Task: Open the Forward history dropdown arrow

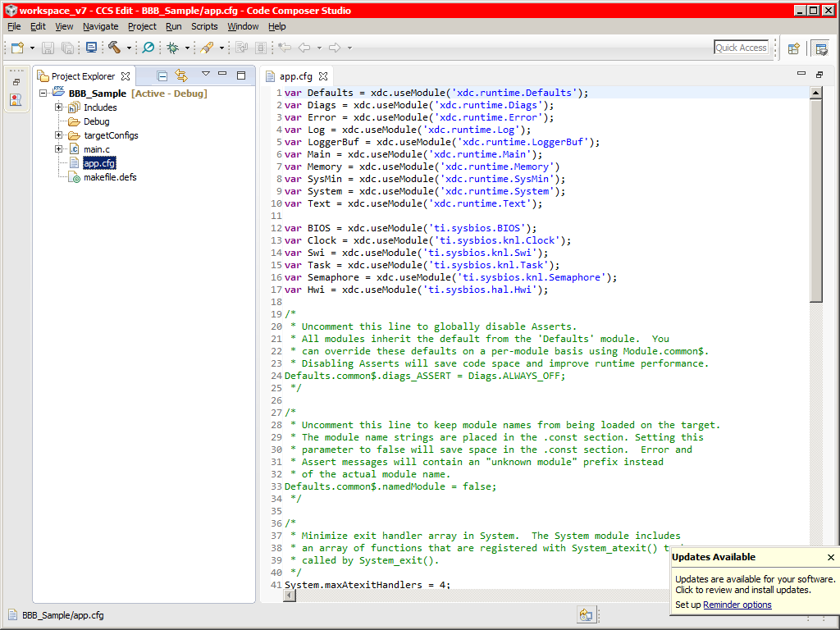Action: pyautogui.click(x=349, y=48)
